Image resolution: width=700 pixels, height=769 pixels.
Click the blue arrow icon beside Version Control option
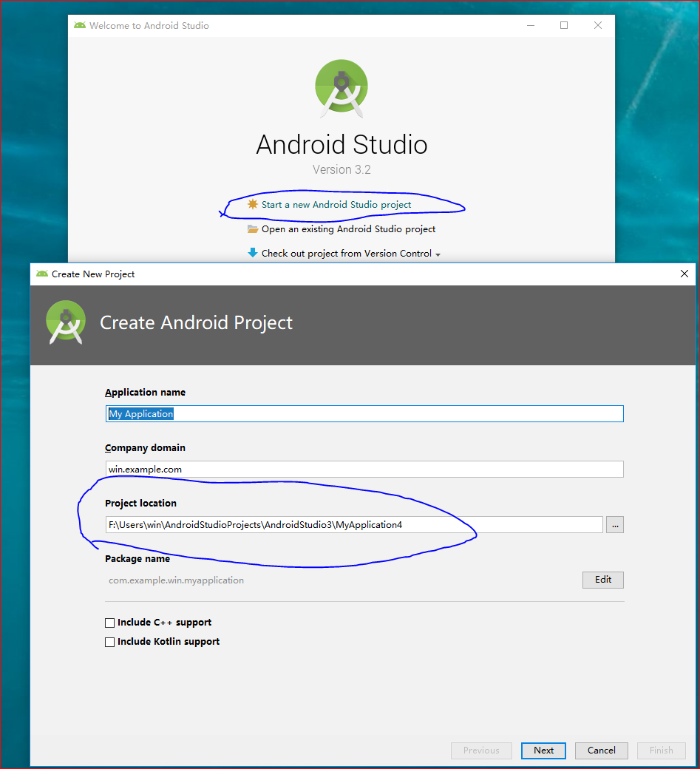pos(252,253)
